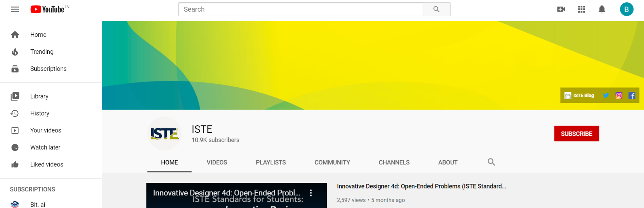This screenshot has width=644, height=208.
Task: Click the Subscriptions icon in sidebar
Action: (15, 69)
